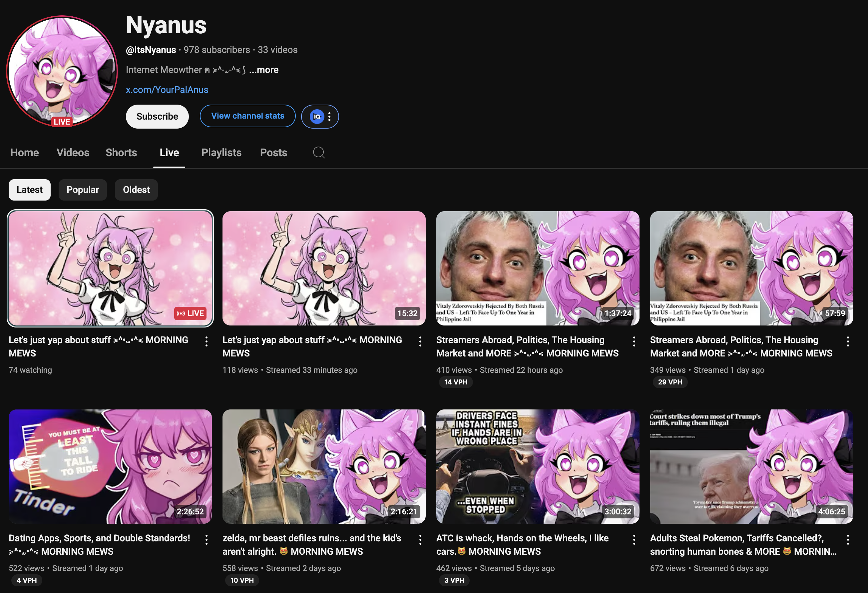Click the channel search magnifier icon
868x593 pixels.
[x=319, y=153]
